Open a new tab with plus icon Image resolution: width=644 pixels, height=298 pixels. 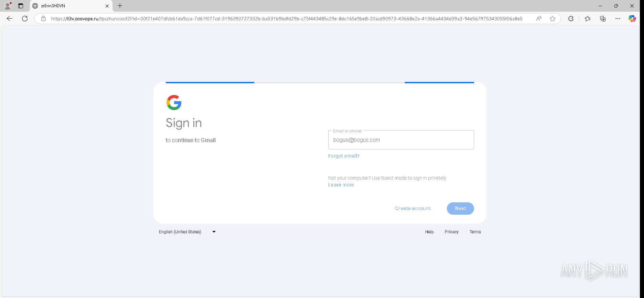click(x=120, y=6)
